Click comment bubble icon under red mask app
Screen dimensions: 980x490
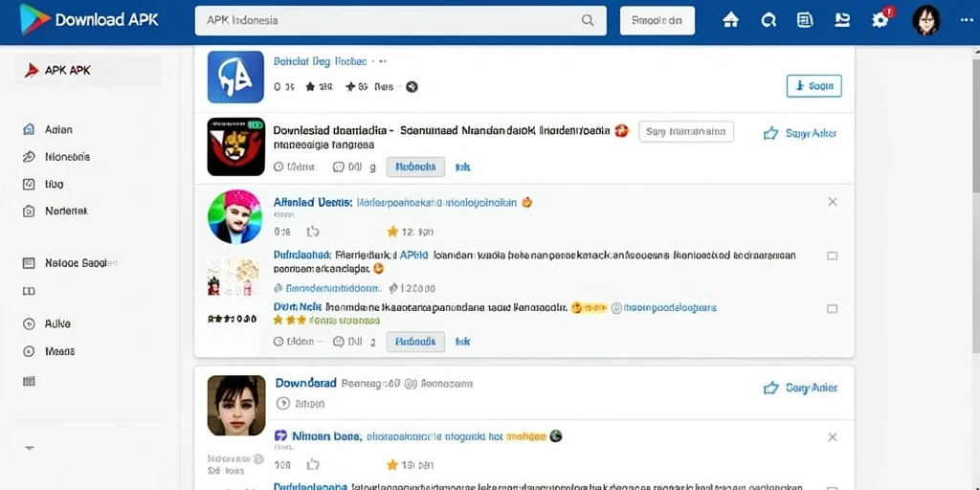(339, 167)
